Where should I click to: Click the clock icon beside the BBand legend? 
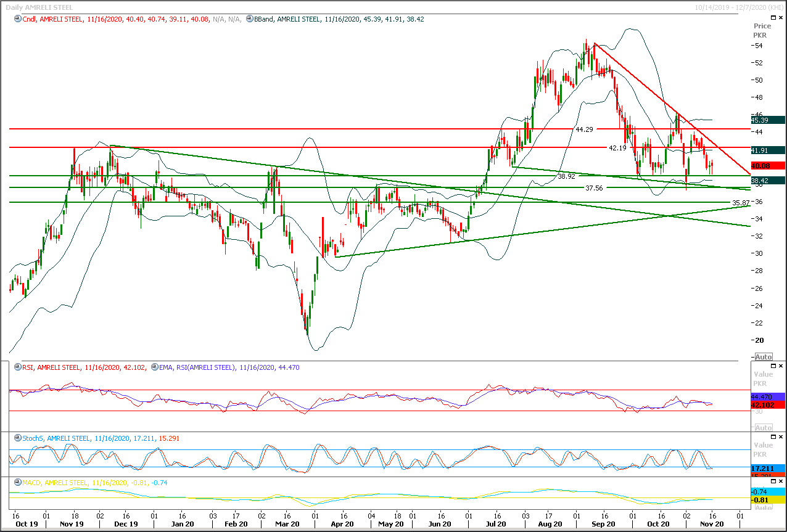(x=249, y=19)
